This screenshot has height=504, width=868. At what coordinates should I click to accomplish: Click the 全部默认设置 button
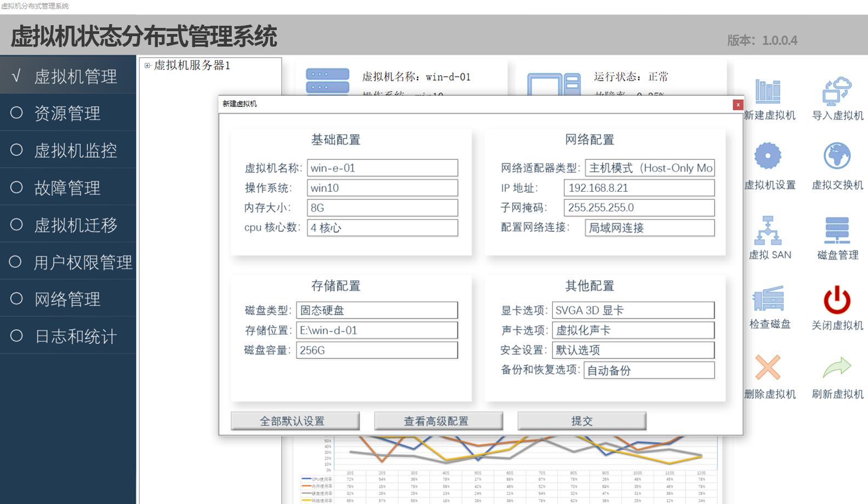[295, 421]
